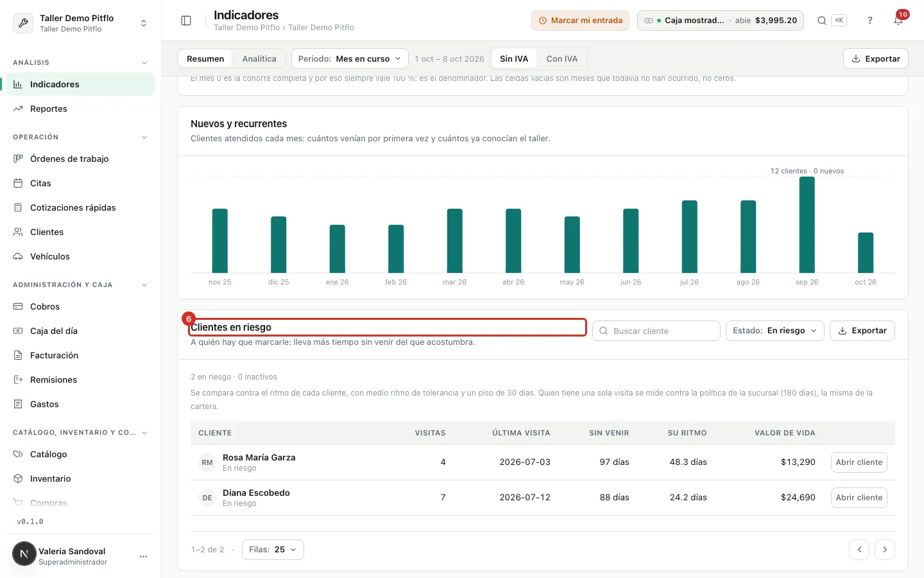Viewport: 924px width, 578px height.
Task: Open Inventario in the sidebar
Action: [x=80, y=478]
